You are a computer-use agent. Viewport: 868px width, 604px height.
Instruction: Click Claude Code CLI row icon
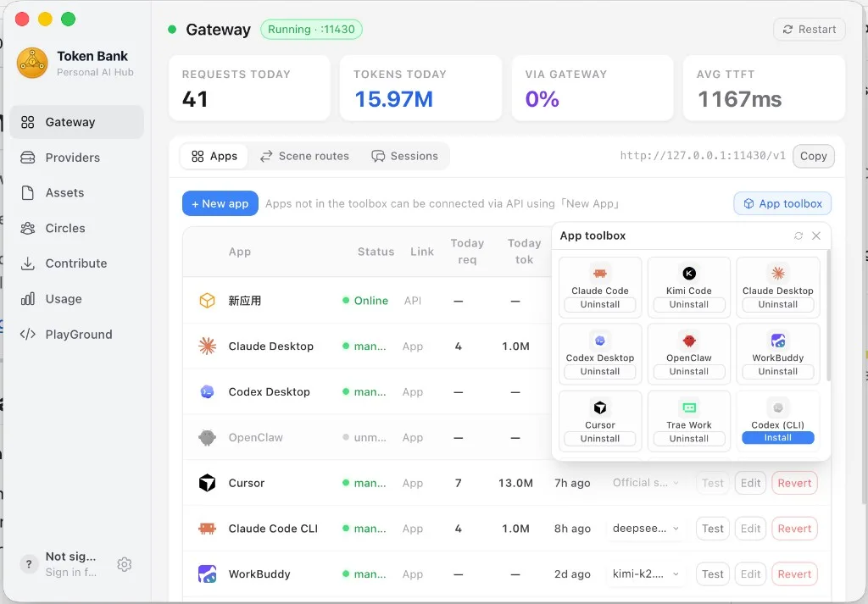pyautogui.click(x=207, y=529)
